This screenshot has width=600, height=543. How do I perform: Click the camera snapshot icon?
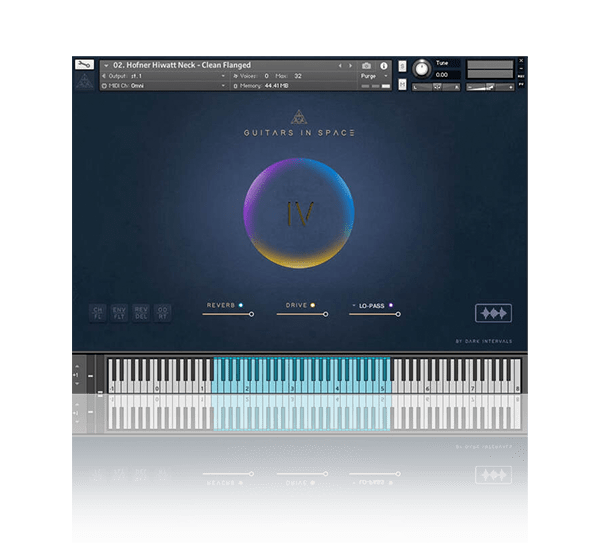(366, 66)
